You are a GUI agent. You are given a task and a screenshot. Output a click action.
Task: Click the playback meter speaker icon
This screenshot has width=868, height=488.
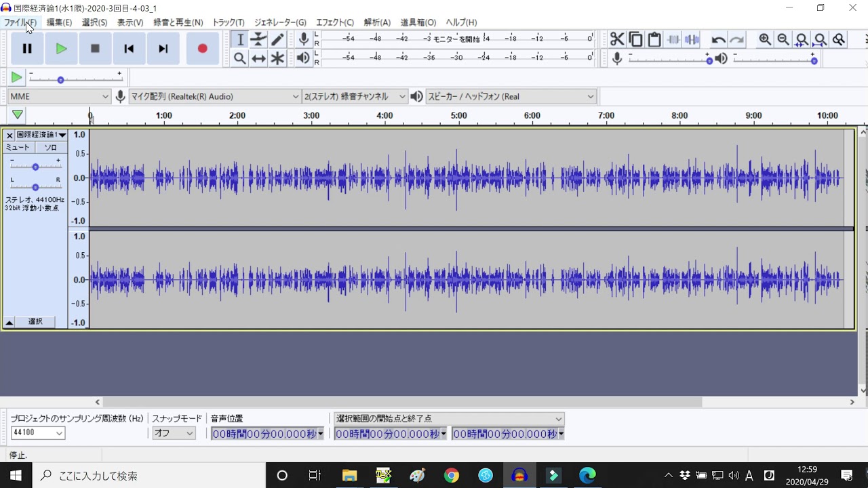[303, 58]
